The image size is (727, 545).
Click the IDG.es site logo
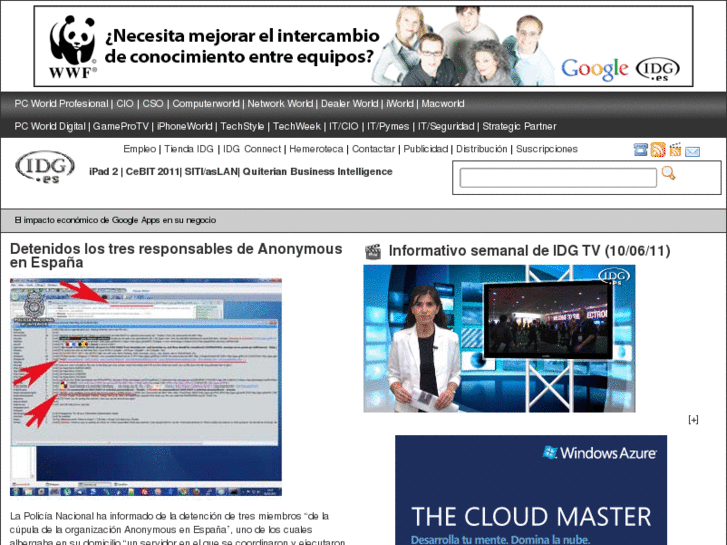pos(45,167)
